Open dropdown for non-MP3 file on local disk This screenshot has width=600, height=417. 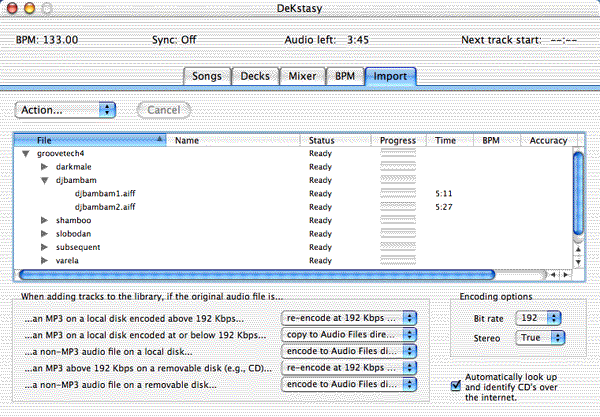coord(349,351)
